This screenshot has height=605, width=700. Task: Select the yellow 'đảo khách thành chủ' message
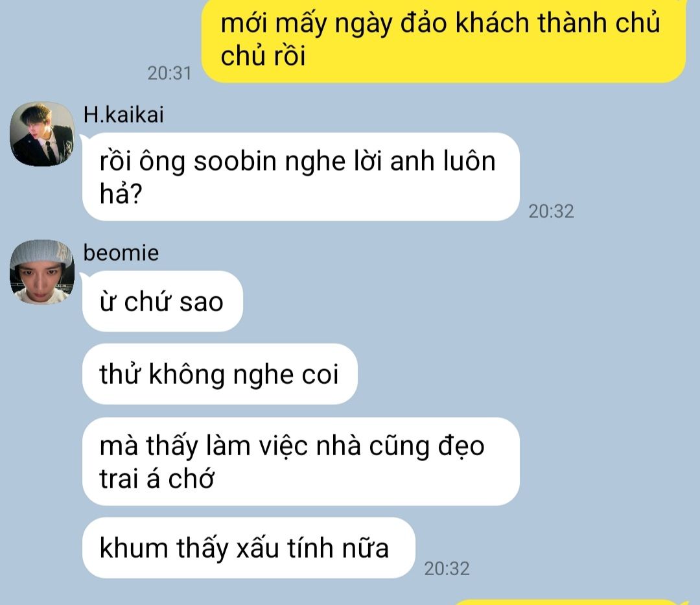point(443,40)
